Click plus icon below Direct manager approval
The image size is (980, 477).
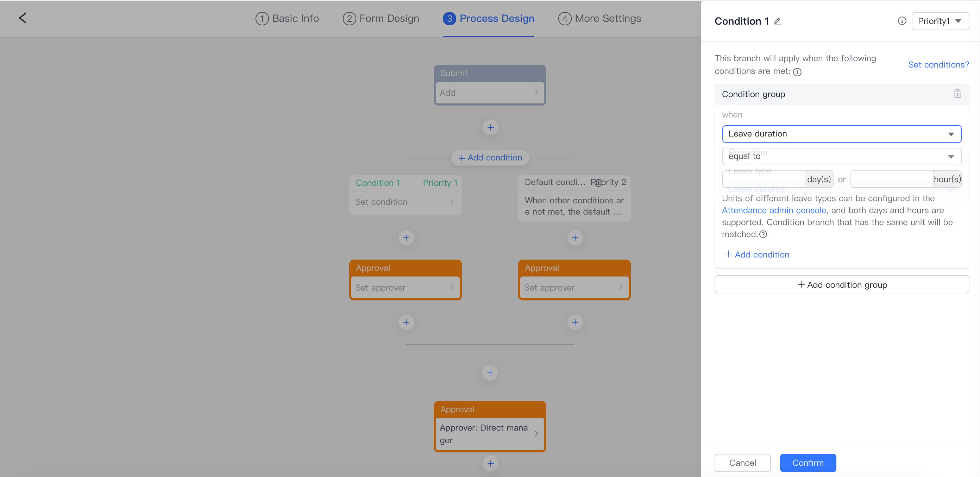point(490,463)
